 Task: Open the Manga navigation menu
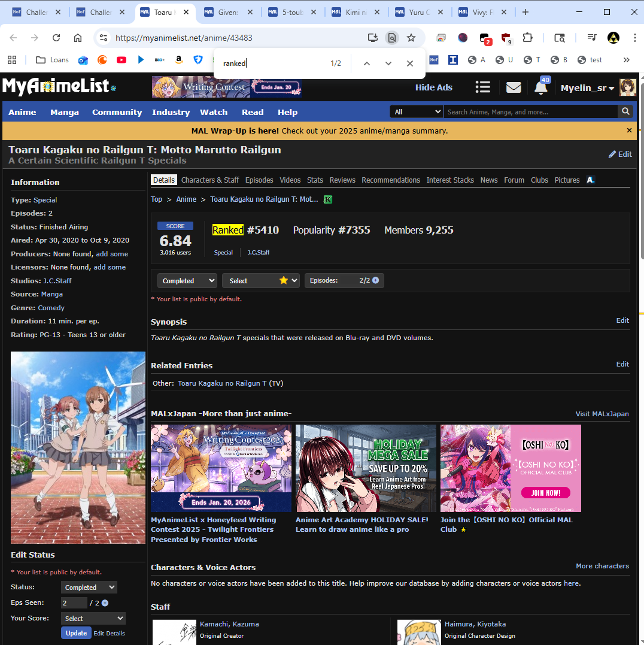[65, 113]
